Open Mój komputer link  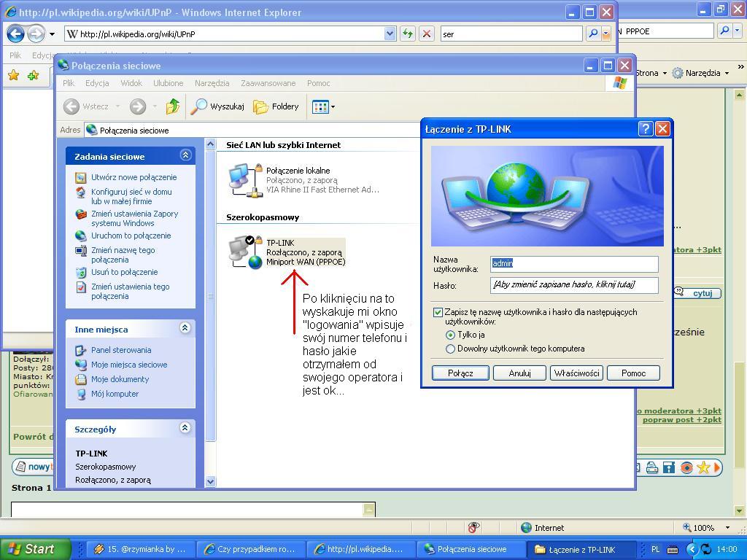(x=115, y=394)
